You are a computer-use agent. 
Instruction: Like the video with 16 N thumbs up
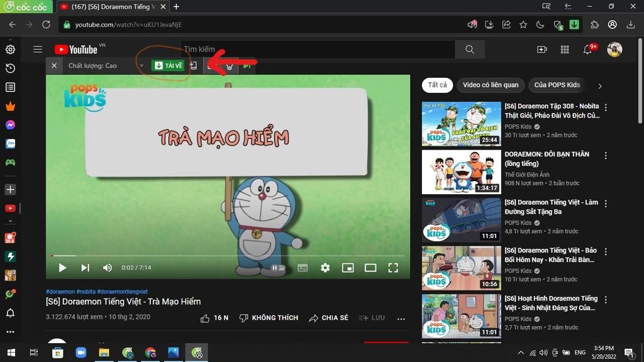[x=214, y=317]
